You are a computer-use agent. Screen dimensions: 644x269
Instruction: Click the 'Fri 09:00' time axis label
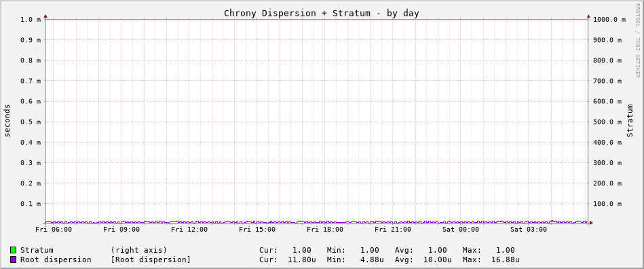(121, 229)
